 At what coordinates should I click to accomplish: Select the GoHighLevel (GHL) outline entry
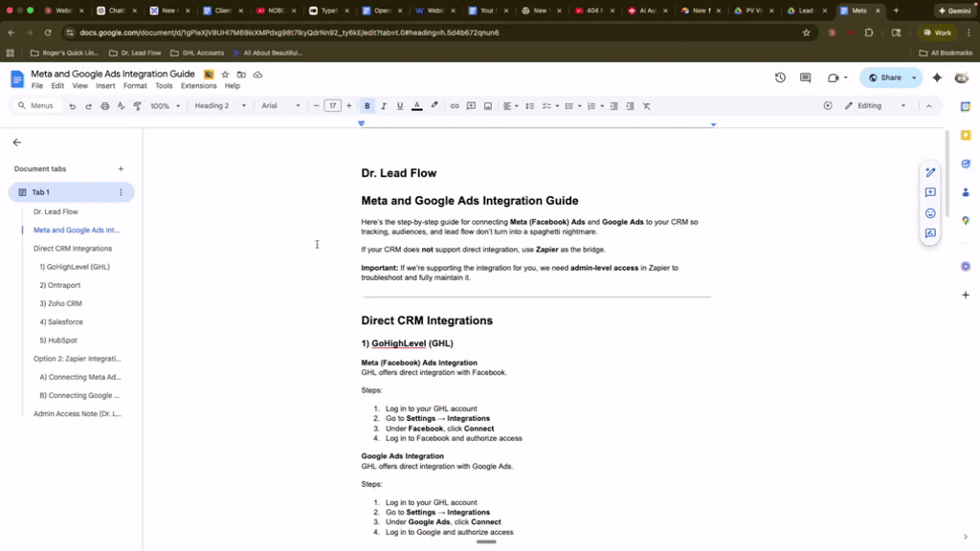click(x=75, y=266)
